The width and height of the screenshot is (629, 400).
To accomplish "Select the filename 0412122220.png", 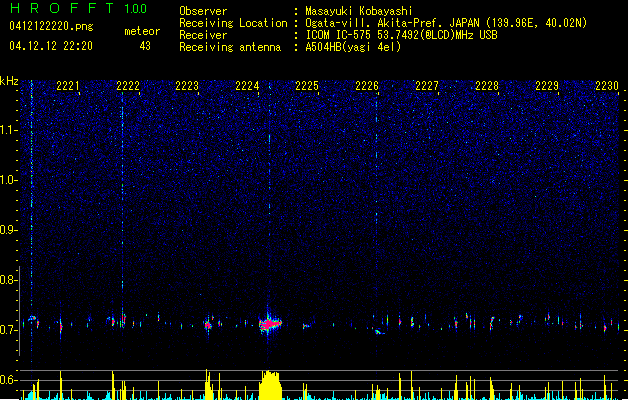I will 51,26.
